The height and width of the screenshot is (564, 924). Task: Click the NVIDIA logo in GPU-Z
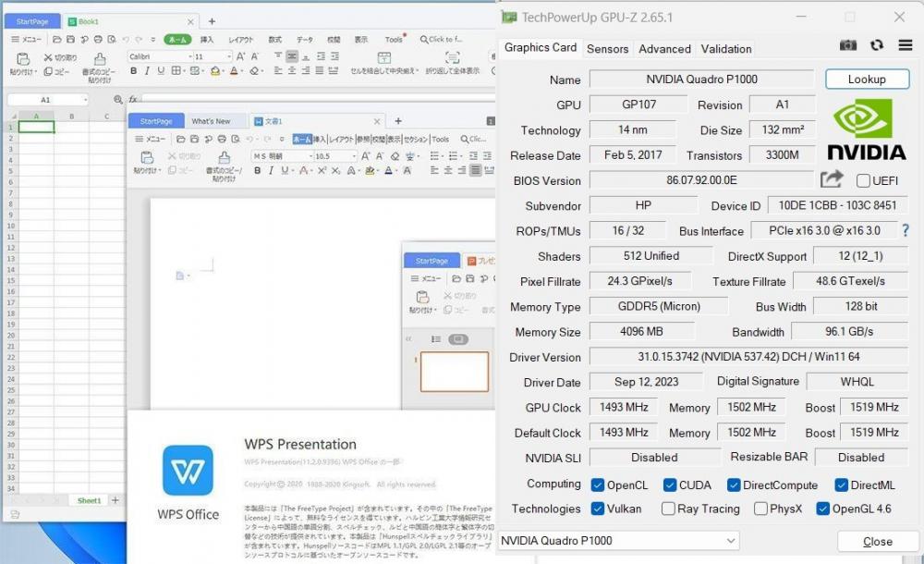[x=866, y=129]
